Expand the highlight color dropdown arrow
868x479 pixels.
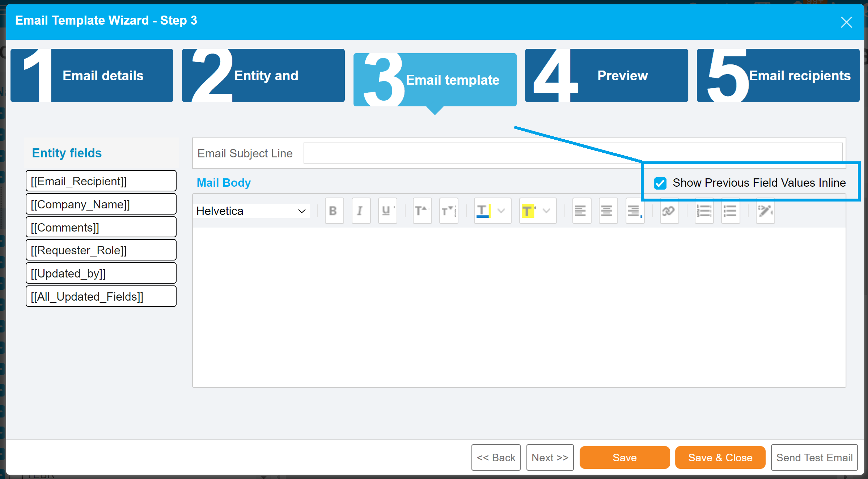pyautogui.click(x=546, y=211)
